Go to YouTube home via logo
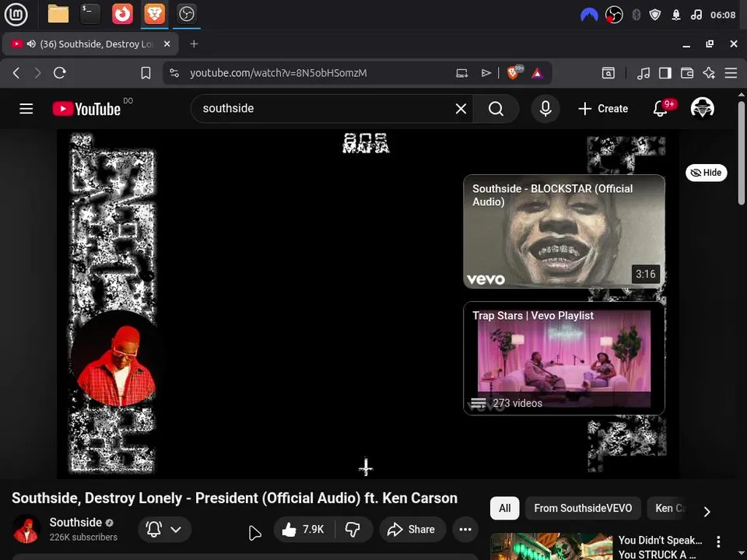 click(86, 109)
